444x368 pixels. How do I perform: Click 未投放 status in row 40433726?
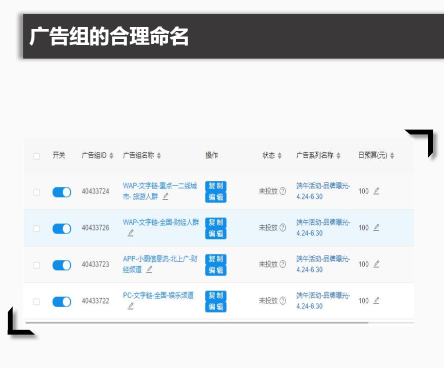[268, 228]
